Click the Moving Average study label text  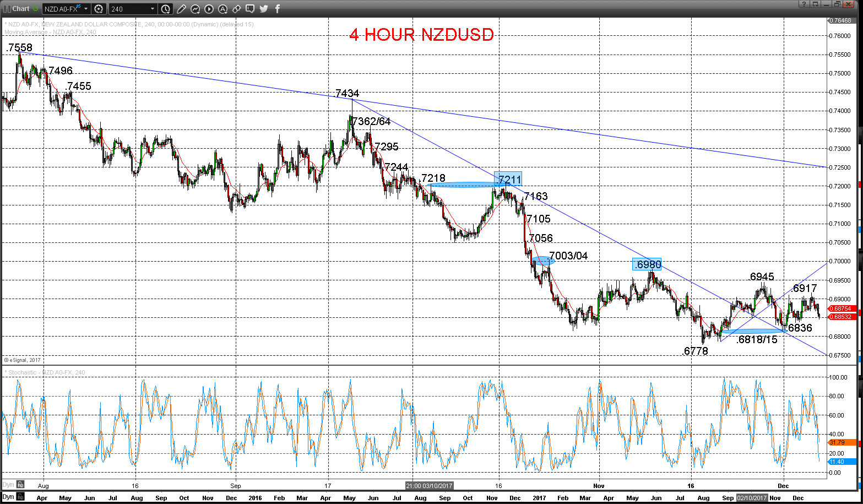pos(50,32)
